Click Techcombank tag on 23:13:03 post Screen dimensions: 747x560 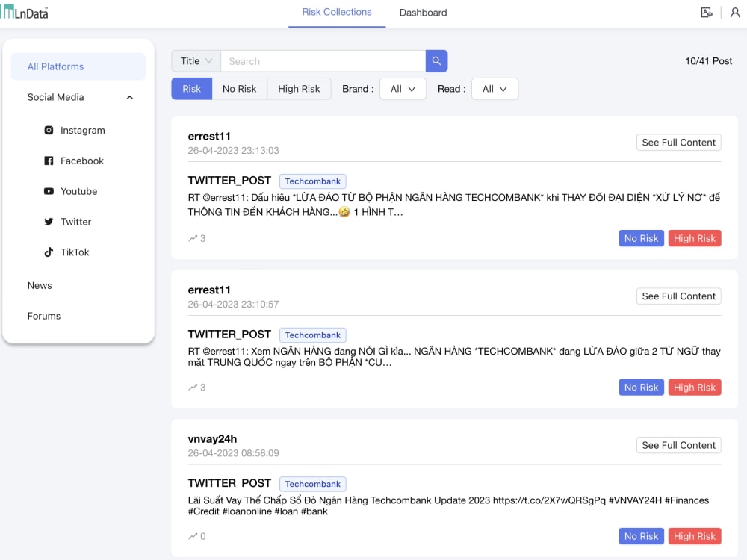pos(312,181)
